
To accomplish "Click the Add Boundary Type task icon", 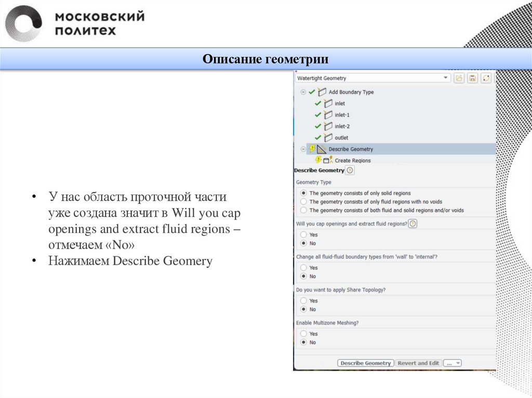I will pyautogui.click(x=322, y=92).
